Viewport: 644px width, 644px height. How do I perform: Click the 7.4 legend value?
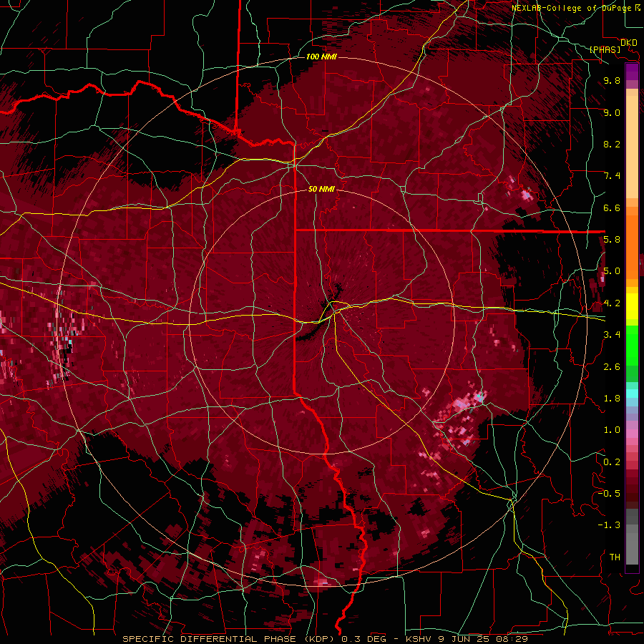[612, 176]
